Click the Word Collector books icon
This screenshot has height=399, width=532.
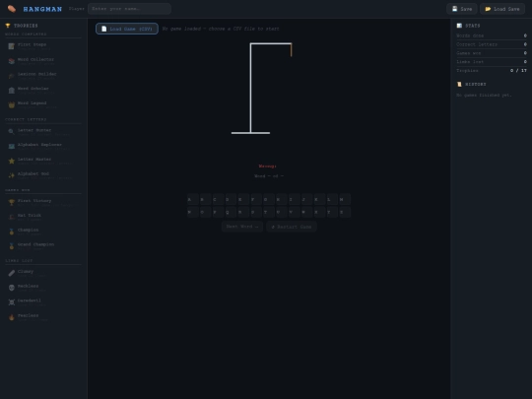click(12, 61)
